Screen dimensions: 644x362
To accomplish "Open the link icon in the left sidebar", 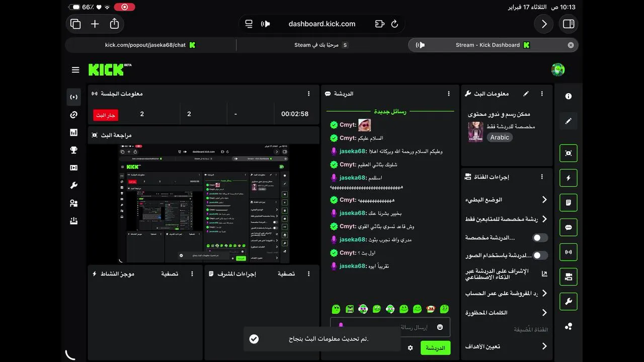I will pyautogui.click(x=73, y=115).
